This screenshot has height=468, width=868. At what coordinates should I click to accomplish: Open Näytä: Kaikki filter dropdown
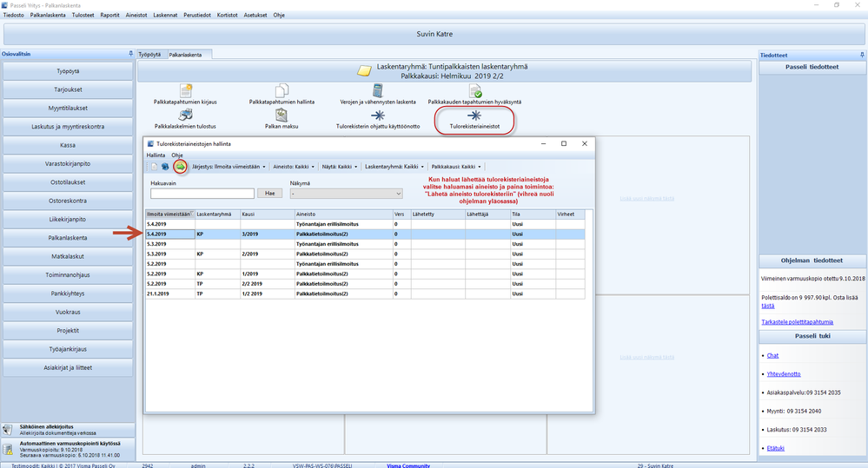[340, 167]
